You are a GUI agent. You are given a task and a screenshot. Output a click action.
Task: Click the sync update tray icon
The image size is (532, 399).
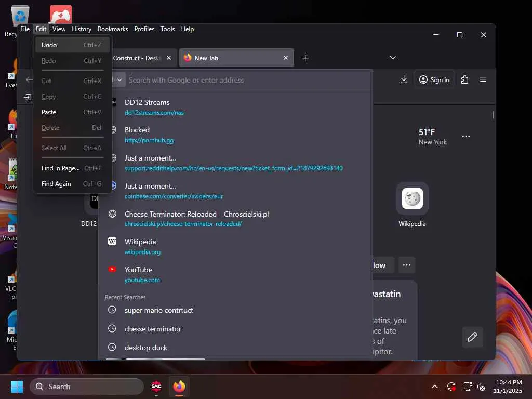451,387
